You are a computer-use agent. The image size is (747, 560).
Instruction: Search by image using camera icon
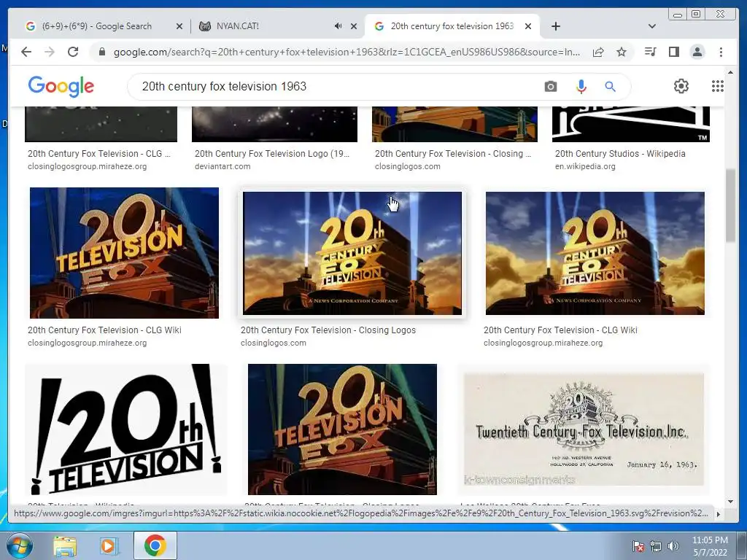point(550,87)
